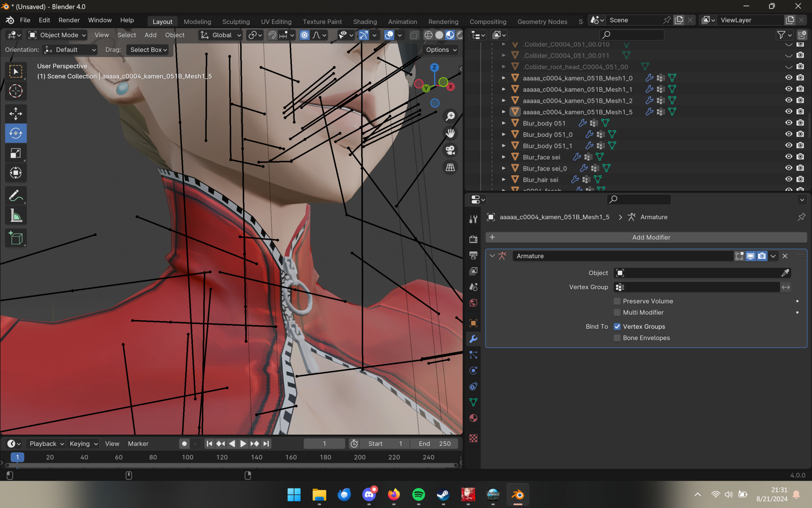Activate the Scale tool
Image resolution: width=812 pixels, height=508 pixels.
(x=16, y=153)
